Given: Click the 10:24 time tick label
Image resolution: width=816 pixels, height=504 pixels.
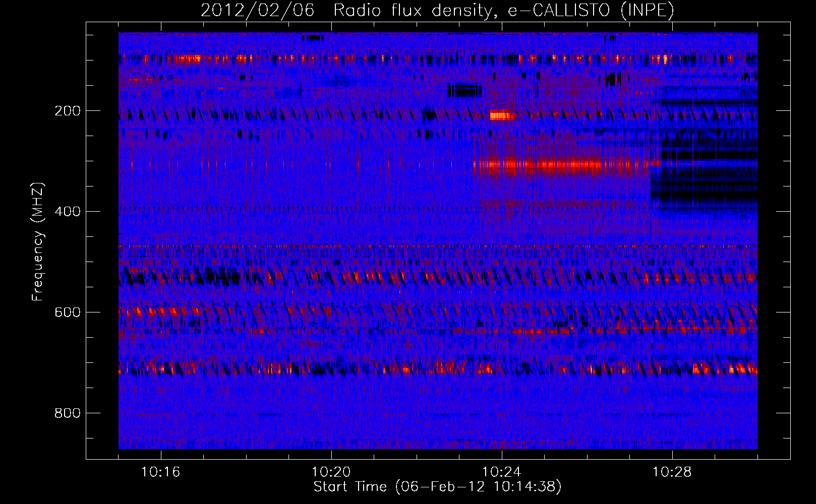Looking at the screenshot, I should tap(502, 472).
